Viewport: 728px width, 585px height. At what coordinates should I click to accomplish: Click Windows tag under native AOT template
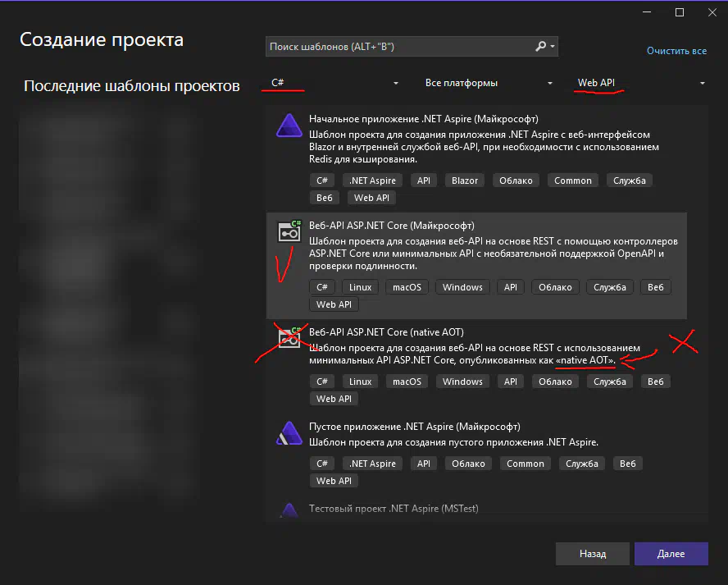[x=462, y=382]
